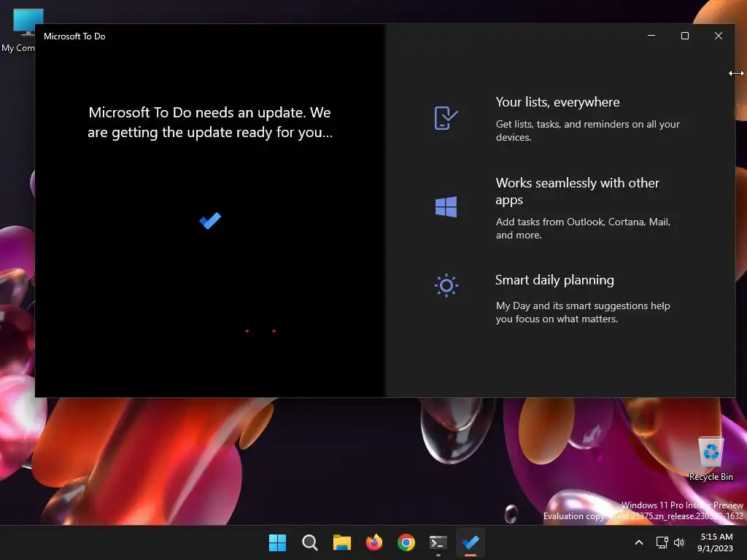Click the Windows logo icon beside Works seamlessly

pyautogui.click(x=446, y=206)
